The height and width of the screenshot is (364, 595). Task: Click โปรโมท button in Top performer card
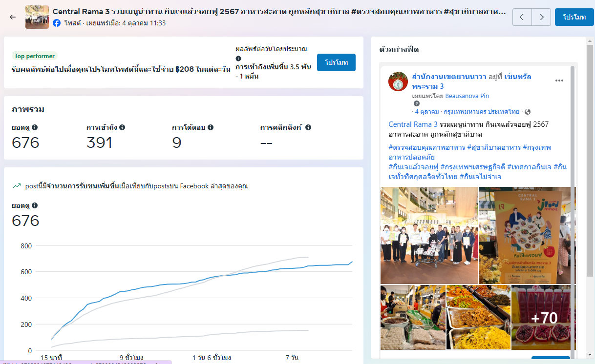[x=336, y=63]
